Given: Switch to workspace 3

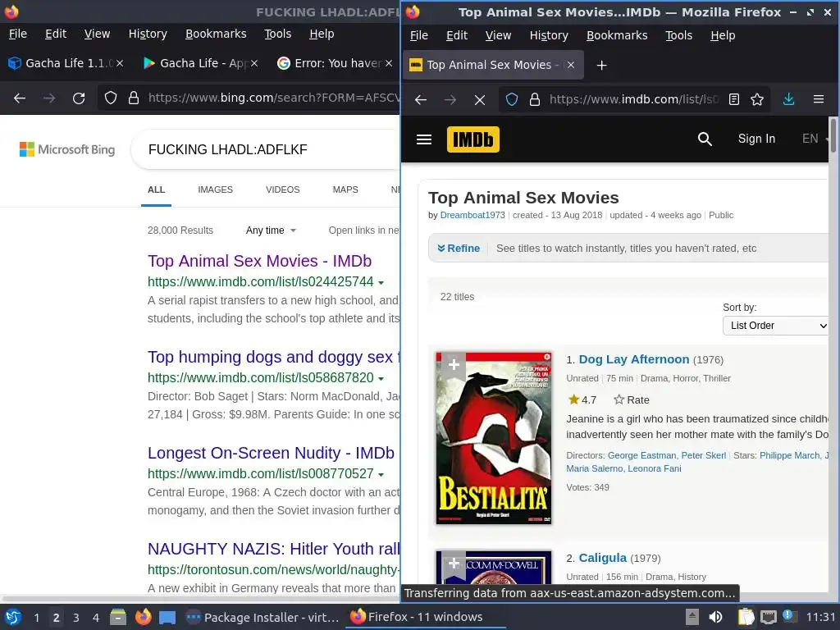Looking at the screenshot, I should click(76, 618).
